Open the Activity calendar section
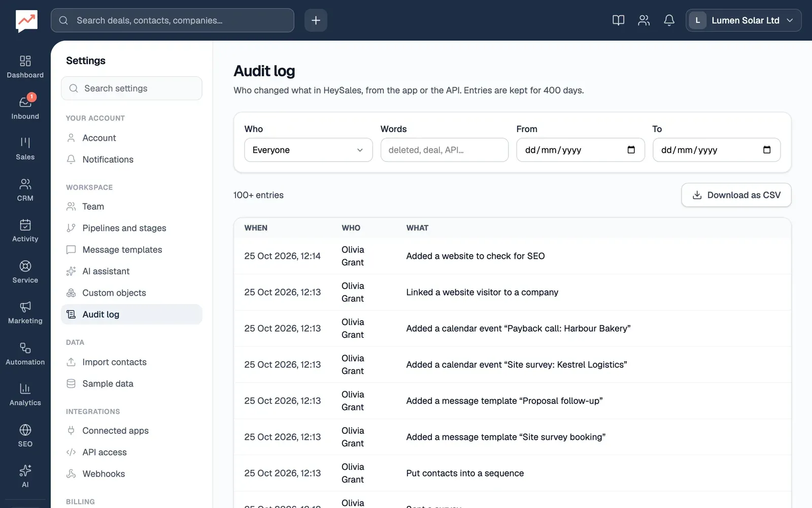 25,231
